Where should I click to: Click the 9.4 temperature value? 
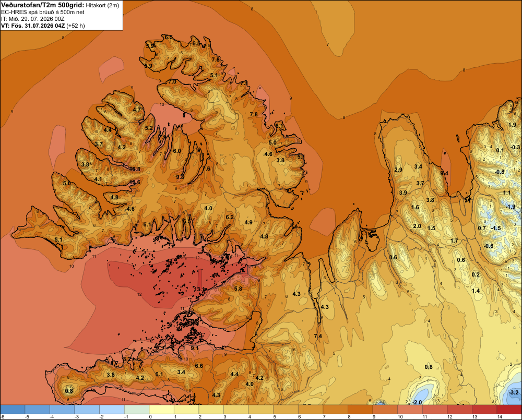[x=444, y=173]
